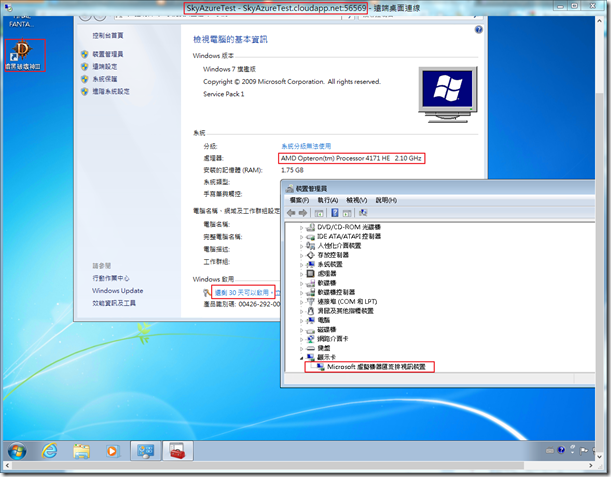Open the 檔案(F) menu in Device Manager
This screenshot has width=611, height=477.
tap(299, 200)
